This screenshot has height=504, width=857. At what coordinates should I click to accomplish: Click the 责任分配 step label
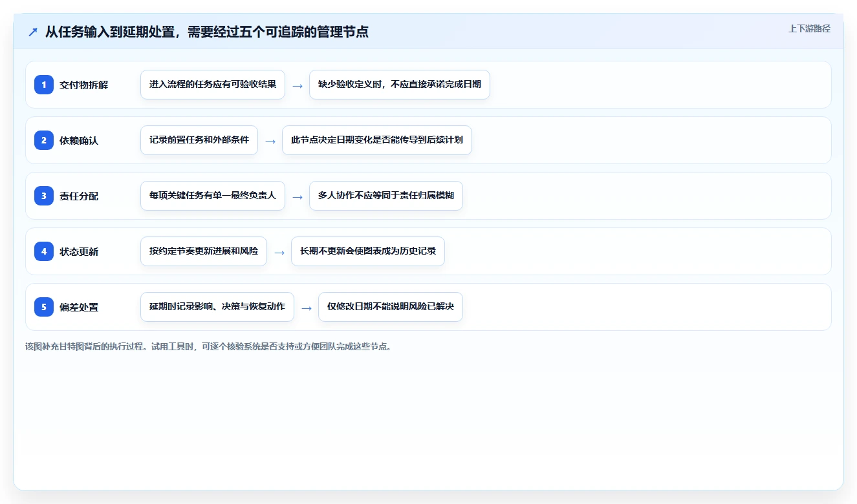(79, 196)
